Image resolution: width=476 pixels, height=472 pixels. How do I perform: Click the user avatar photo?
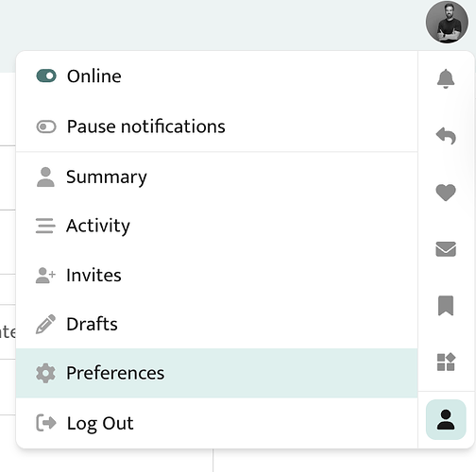[x=447, y=22]
